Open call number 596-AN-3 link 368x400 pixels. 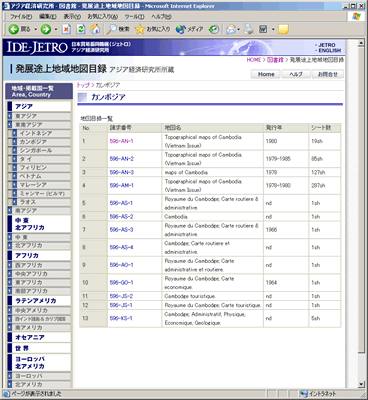click(122, 172)
